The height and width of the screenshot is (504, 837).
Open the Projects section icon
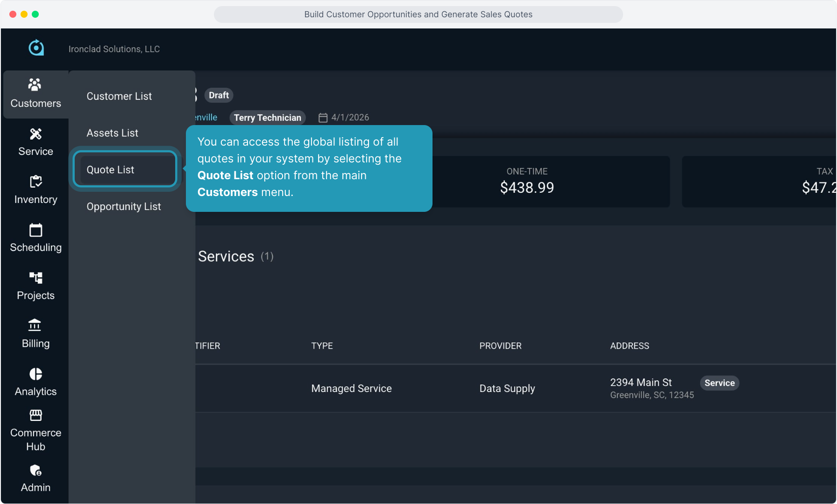point(35,278)
